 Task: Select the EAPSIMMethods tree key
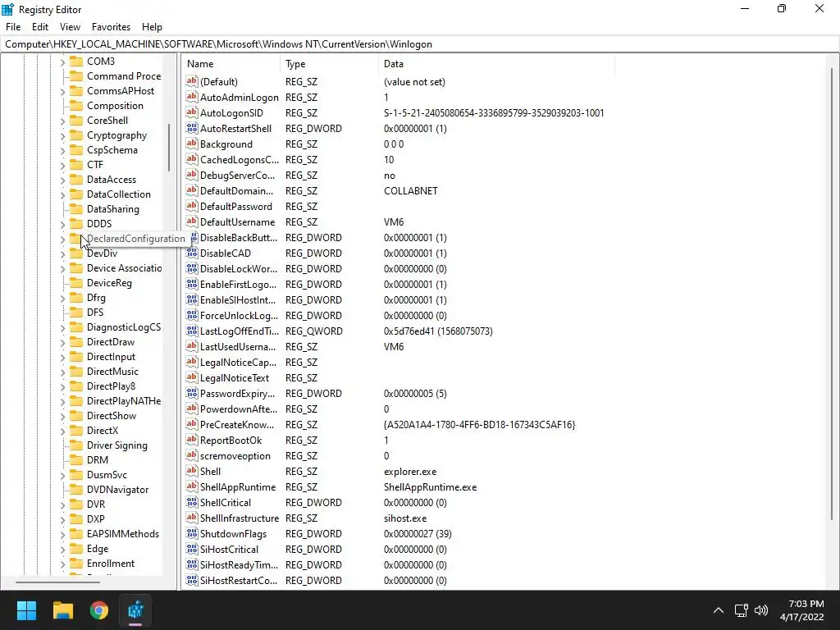tap(123, 534)
